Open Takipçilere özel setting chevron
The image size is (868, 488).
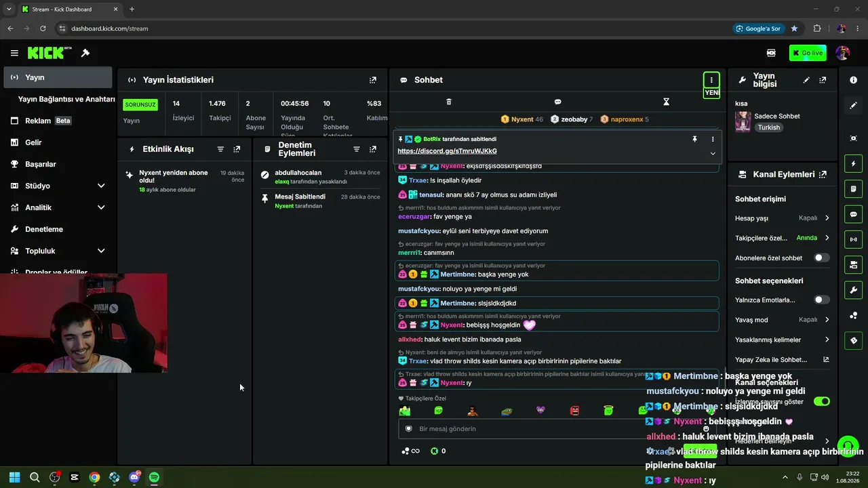(827, 238)
